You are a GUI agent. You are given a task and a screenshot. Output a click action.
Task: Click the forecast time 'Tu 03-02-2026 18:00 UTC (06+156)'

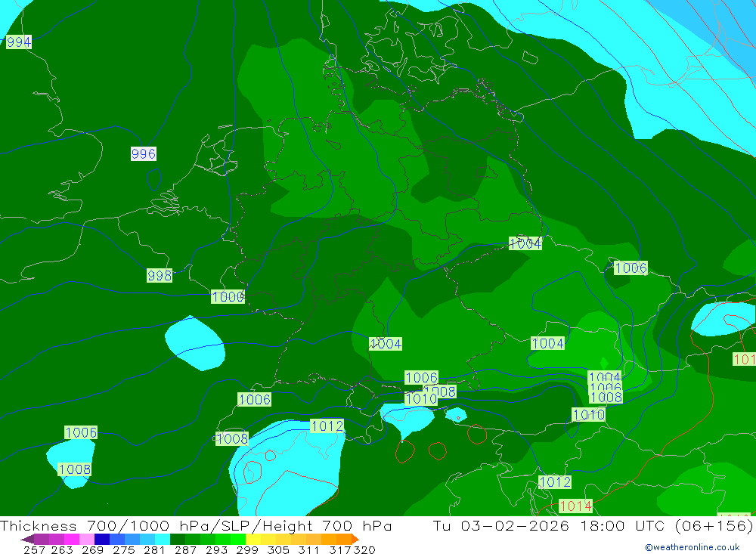[x=593, y=525]
